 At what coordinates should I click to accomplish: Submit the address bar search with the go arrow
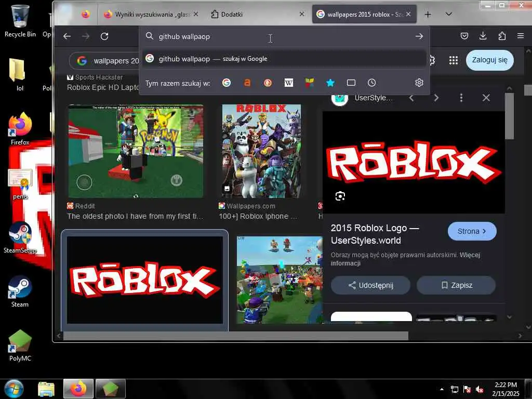(419, 36)
